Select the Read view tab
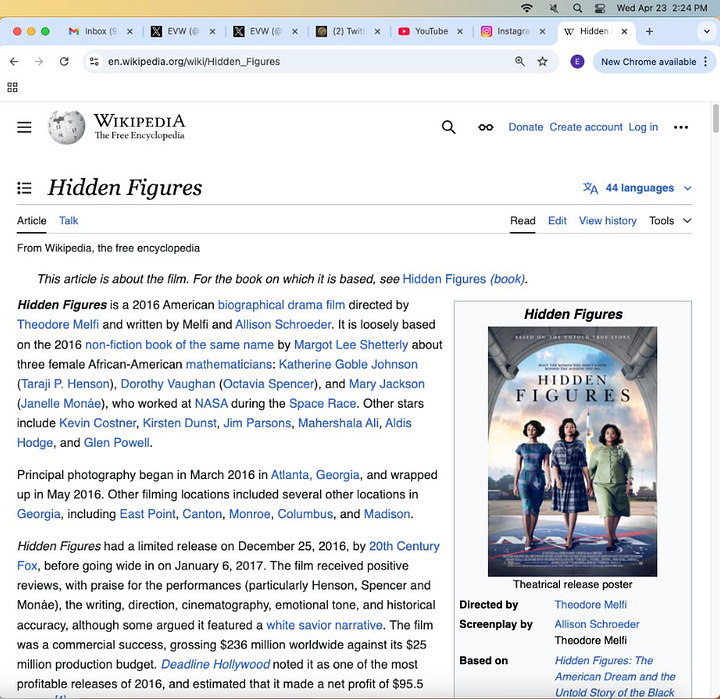Image resolution: width=720 pixels, height=699 pixels. (x=523, y=221)
